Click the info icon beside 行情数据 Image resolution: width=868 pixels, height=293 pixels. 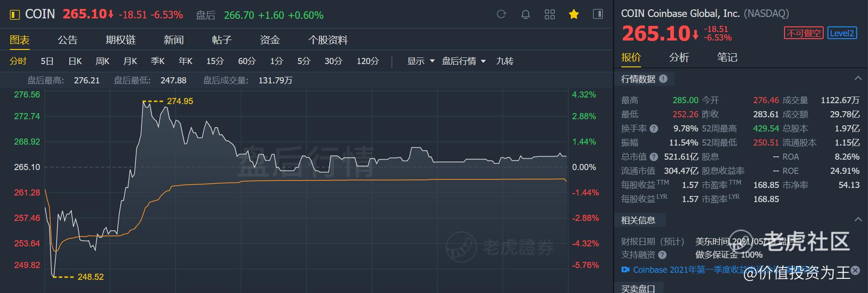pyautogui.click(x=663, y=79)
